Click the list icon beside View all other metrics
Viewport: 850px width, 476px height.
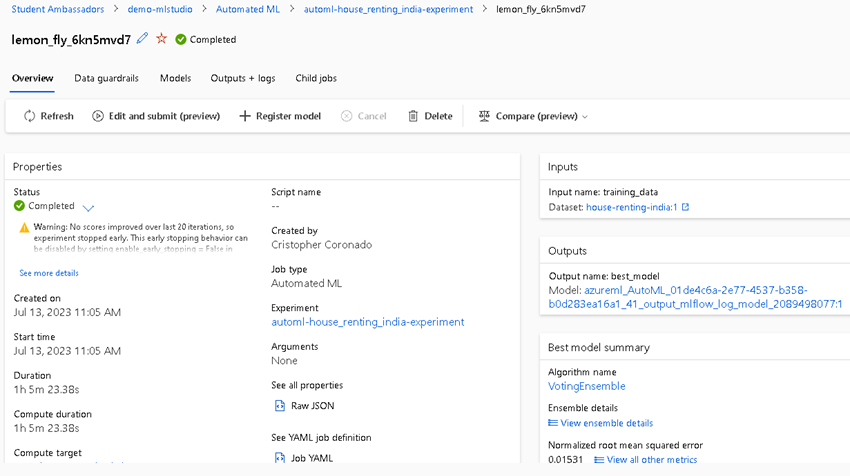coord(599,460)
